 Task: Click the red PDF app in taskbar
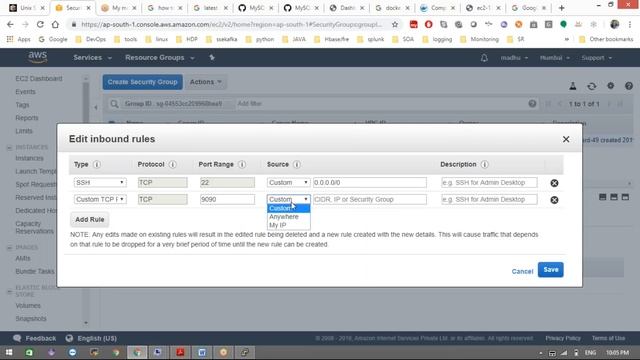coord(180,352)
